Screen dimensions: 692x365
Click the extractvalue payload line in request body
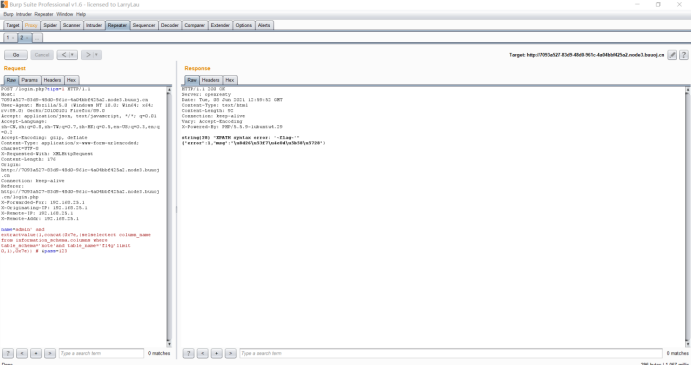coord(76,235)
